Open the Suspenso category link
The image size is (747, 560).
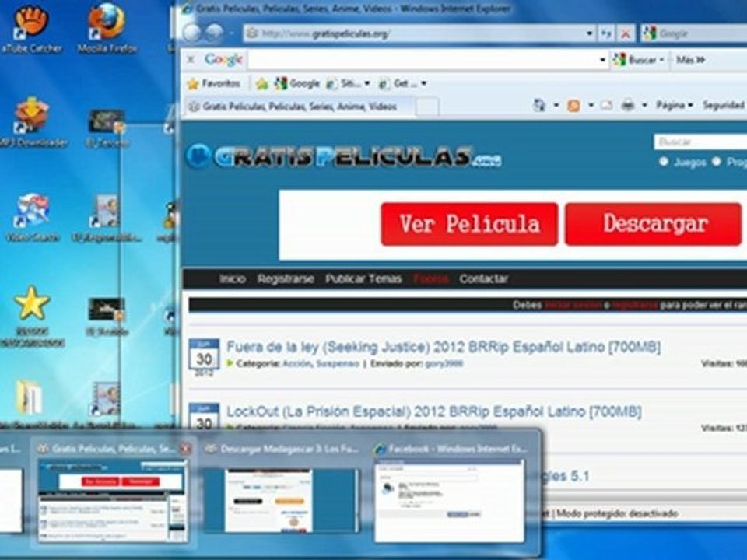click(338, 364)
